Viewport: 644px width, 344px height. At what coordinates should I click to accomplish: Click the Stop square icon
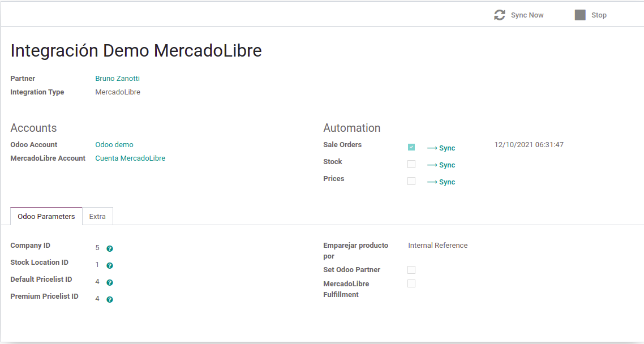pos(580,15)
